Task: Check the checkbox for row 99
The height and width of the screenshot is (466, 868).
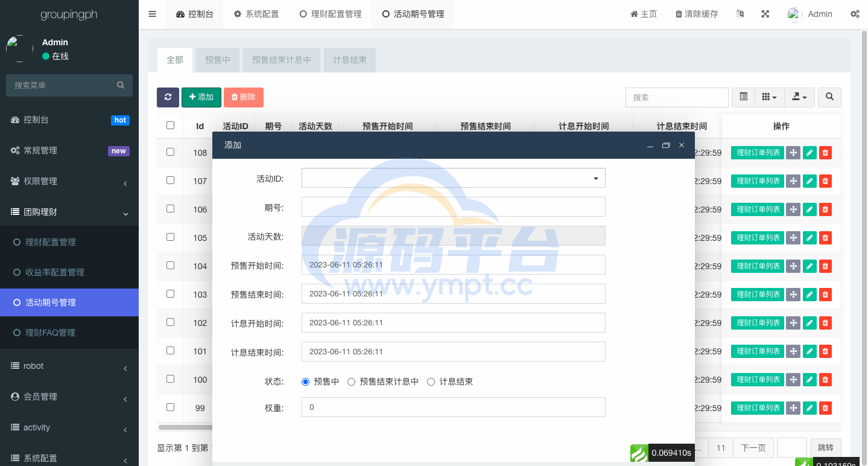Action: 170,407
